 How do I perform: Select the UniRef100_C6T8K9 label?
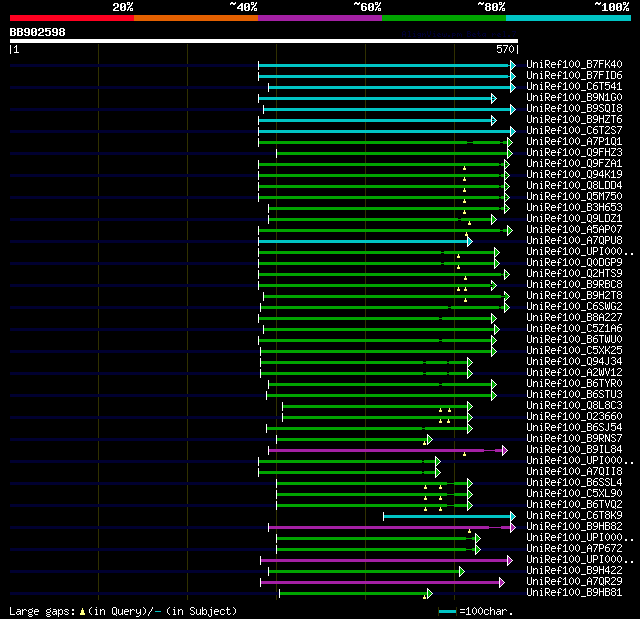coord(574,516)
